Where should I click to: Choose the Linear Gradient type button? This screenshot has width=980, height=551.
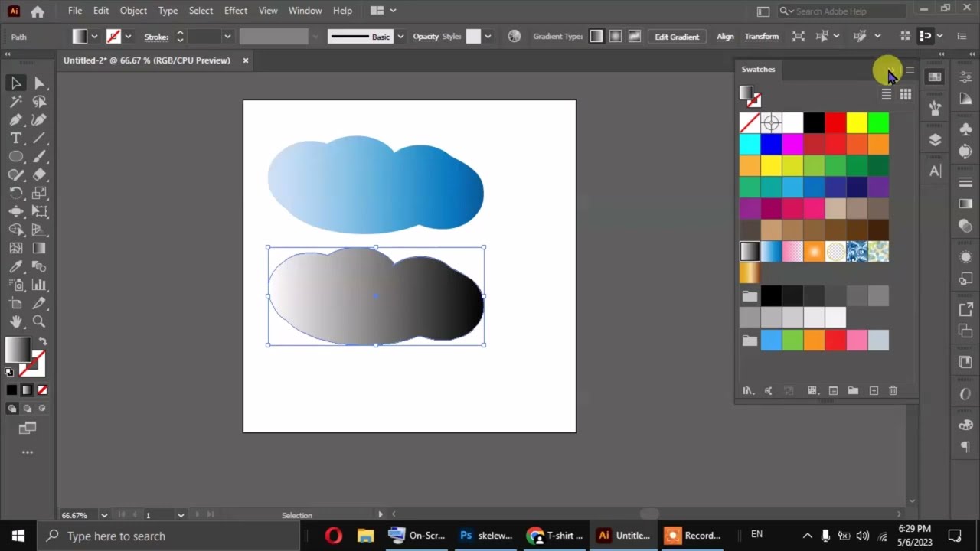pyautogui.click(x=596, y=36)
